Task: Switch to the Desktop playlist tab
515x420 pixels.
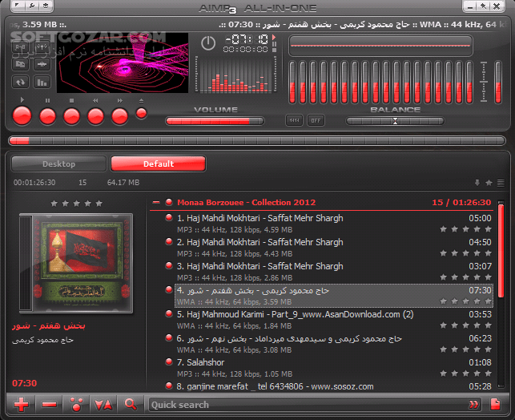Action: click(x=58, y=164)
